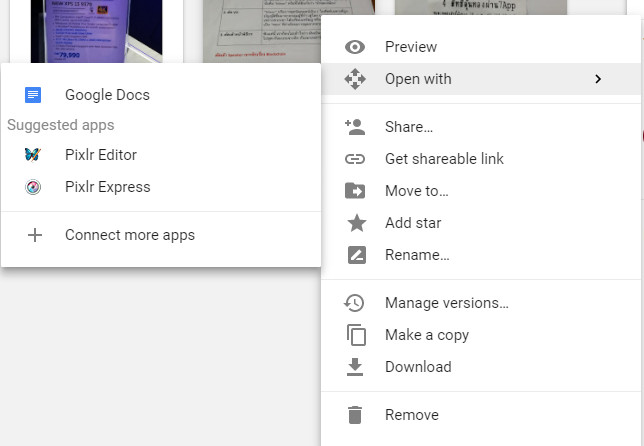Select Connect more apps
644x446 pixels.
coord(161,235)
